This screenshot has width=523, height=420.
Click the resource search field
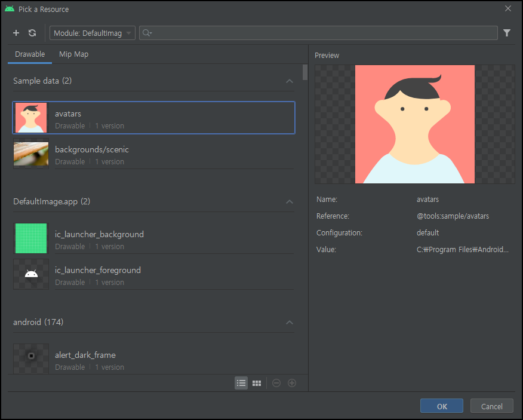tap(318, 33)
